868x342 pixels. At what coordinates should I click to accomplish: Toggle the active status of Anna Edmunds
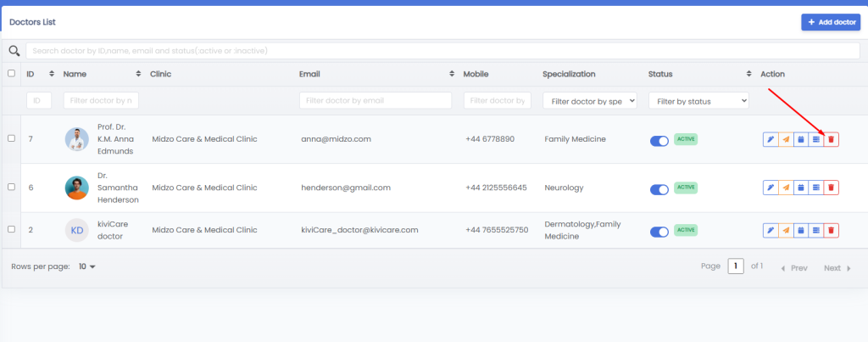click(x=659, y=142)
